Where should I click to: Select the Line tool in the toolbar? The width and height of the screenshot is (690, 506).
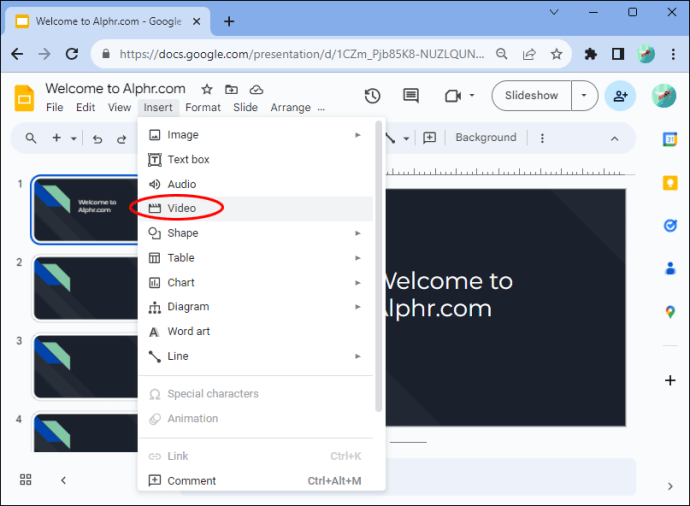pyautogui.click(x=391, y=138)
